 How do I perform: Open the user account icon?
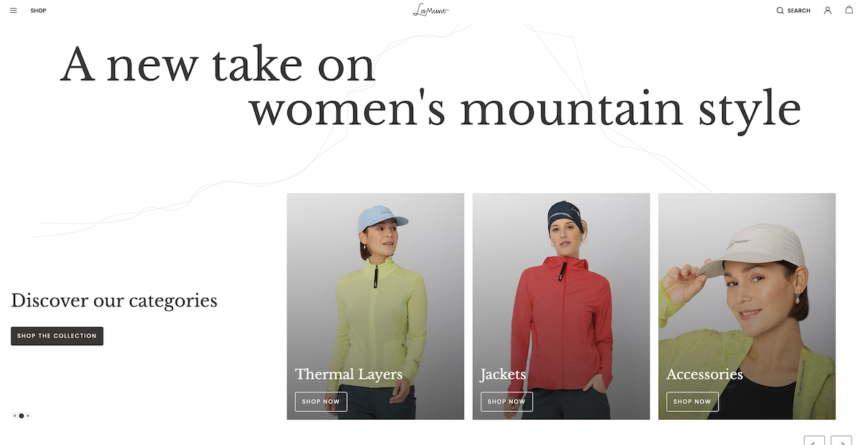(828, 11)
